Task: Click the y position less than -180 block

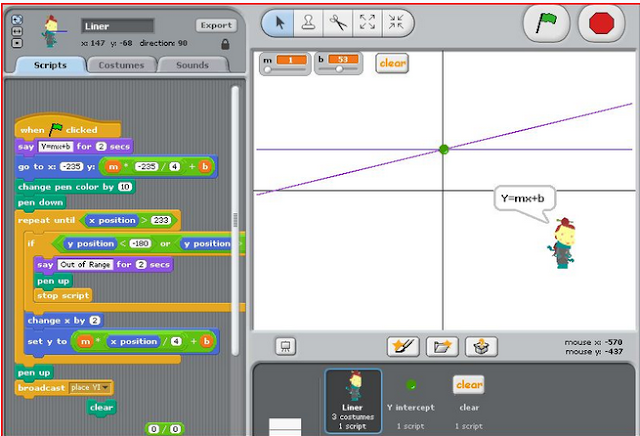Action: (x=107, y=244)
